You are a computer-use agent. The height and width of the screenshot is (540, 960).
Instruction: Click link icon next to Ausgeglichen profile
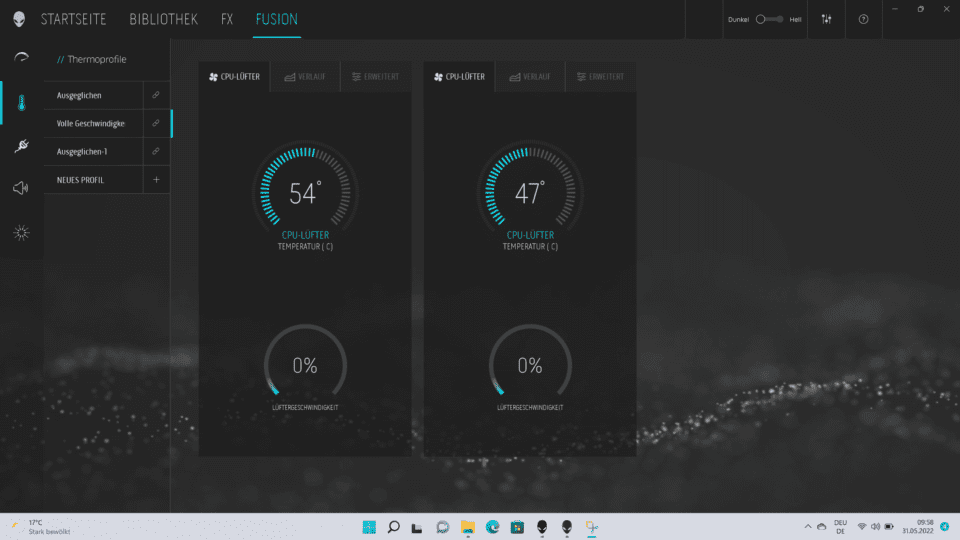(x=155, y=95)
